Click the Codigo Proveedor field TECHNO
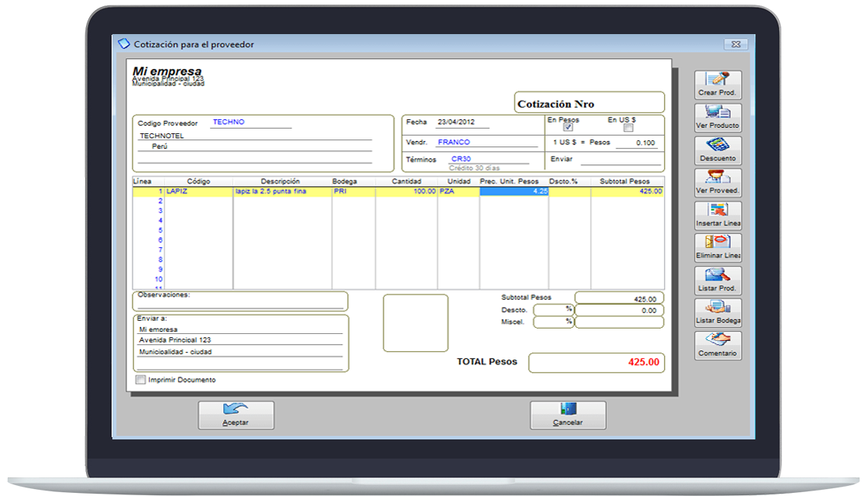 pyautogui.click(x=250, y=122)
